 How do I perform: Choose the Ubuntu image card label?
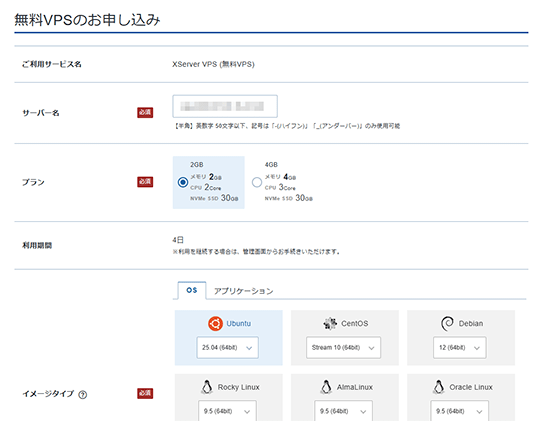coord(239,323)
